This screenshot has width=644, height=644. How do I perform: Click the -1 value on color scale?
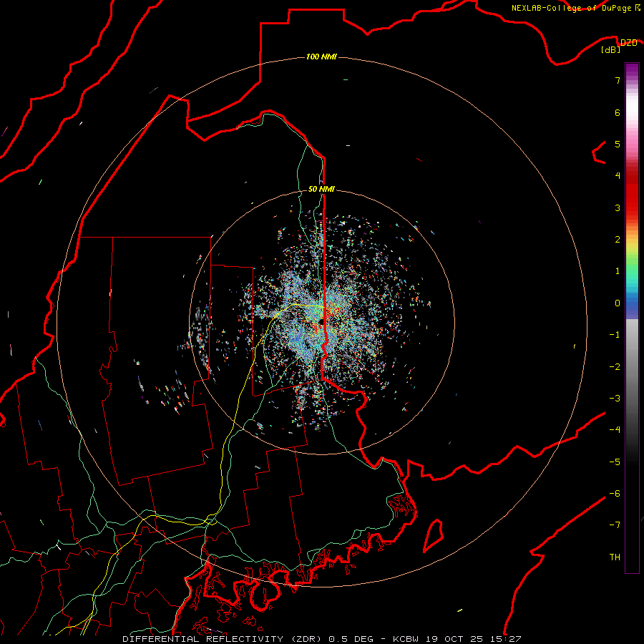click(615, 335)
